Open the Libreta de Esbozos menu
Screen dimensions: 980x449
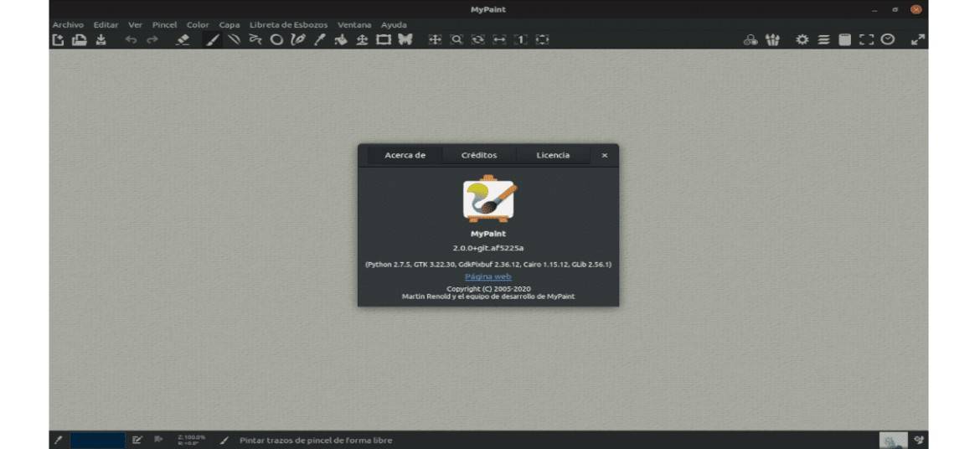[x=288, y=25]
